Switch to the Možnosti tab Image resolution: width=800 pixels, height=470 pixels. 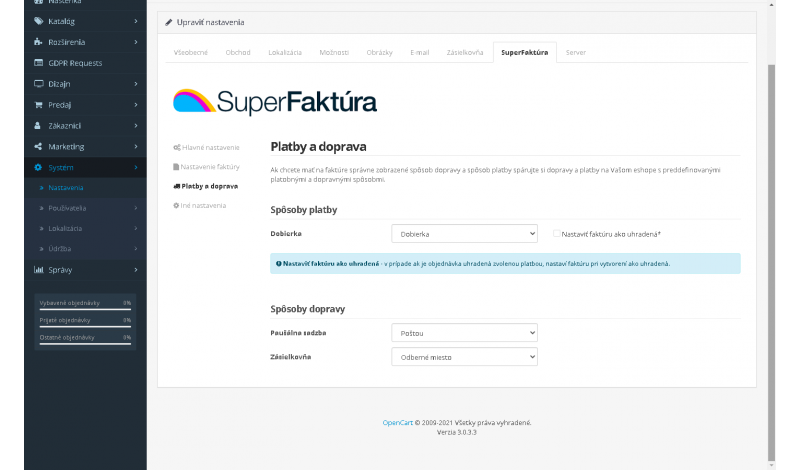pos(334,53)
